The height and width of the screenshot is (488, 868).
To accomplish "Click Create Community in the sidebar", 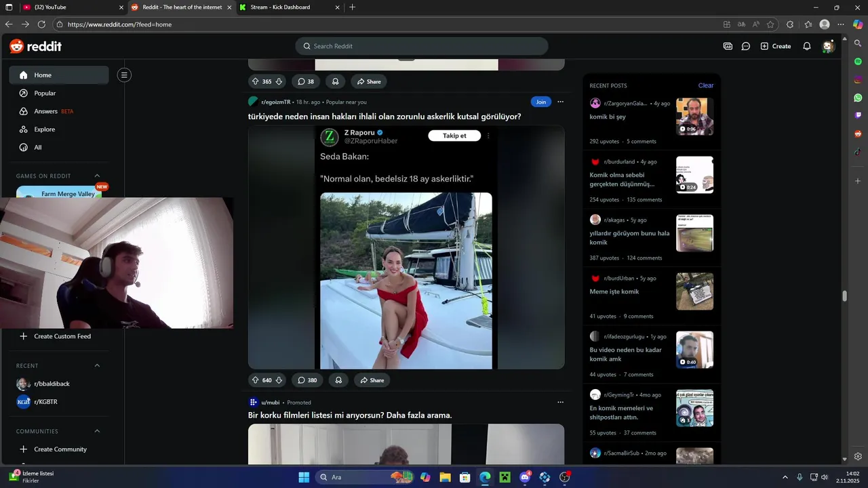I will (x=59, y=449).
